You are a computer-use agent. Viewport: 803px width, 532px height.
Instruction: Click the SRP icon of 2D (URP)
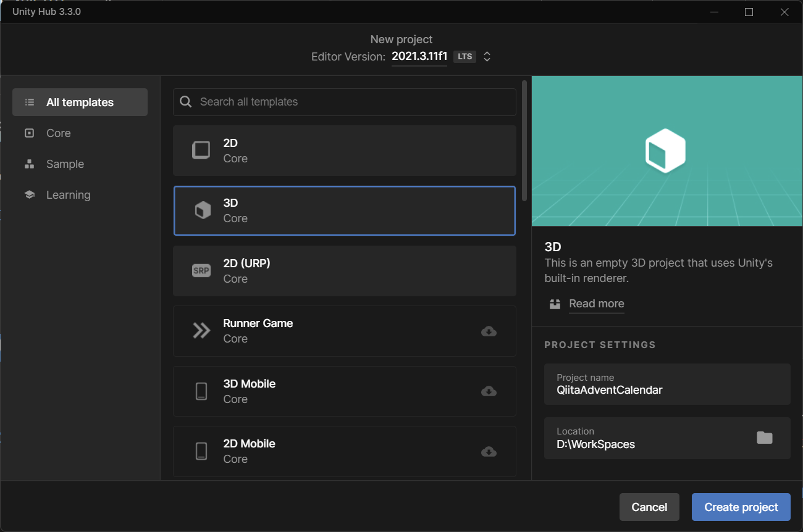pyautogui.click(x=201, y=271)
